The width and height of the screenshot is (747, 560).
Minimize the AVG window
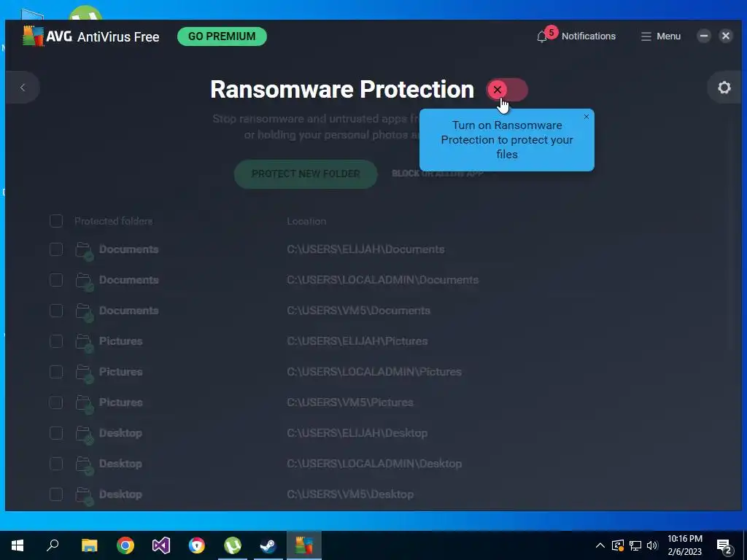click(x=704, y=36)
